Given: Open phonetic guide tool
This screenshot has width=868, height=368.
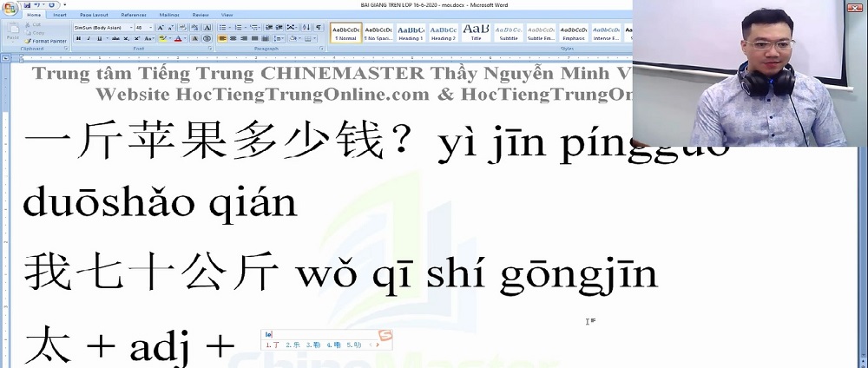Looking at the screenshot, I should [x=194, y=28].
